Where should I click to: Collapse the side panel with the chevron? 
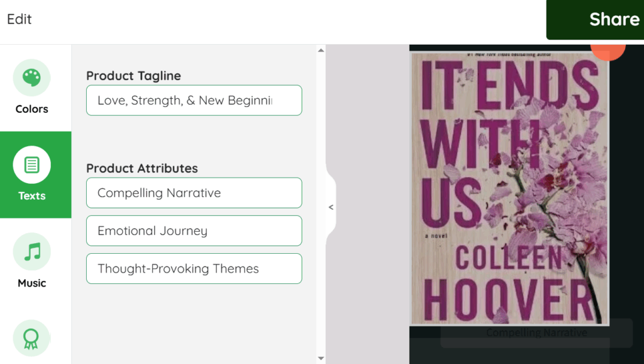[331, 207]
